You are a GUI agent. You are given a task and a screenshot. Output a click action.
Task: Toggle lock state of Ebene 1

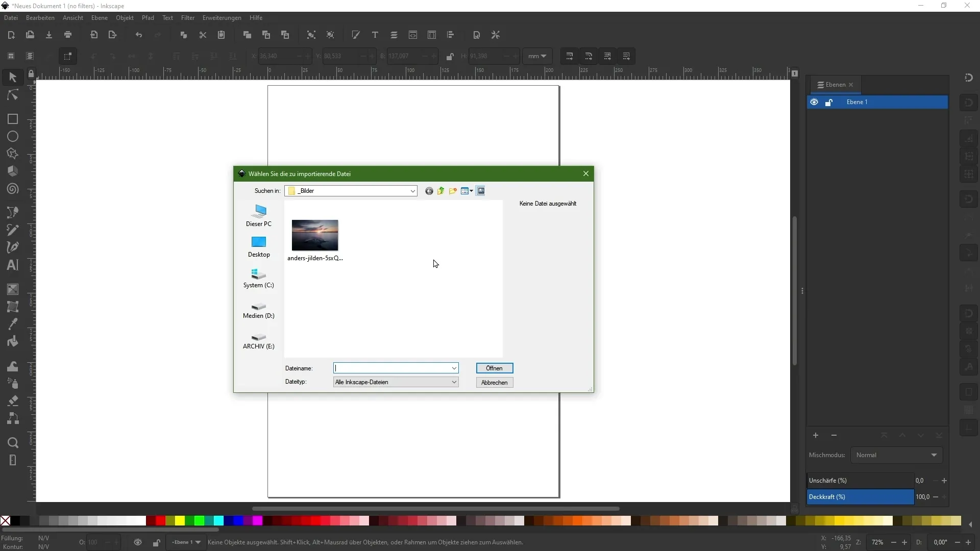[x=829, y=102]
